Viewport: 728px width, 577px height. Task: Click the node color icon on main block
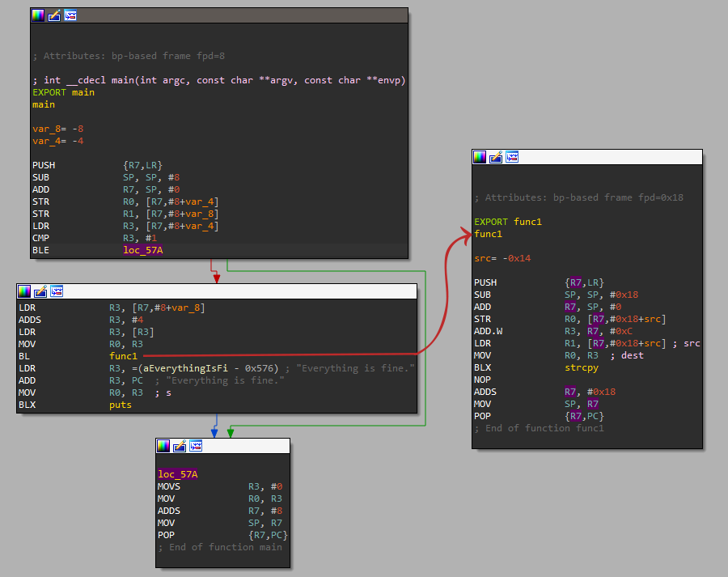coord(39,15)
